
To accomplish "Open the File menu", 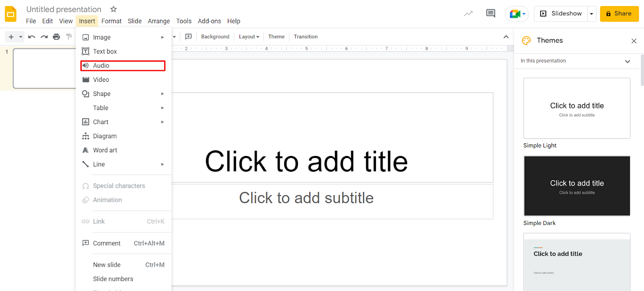I will pos(31,21).
